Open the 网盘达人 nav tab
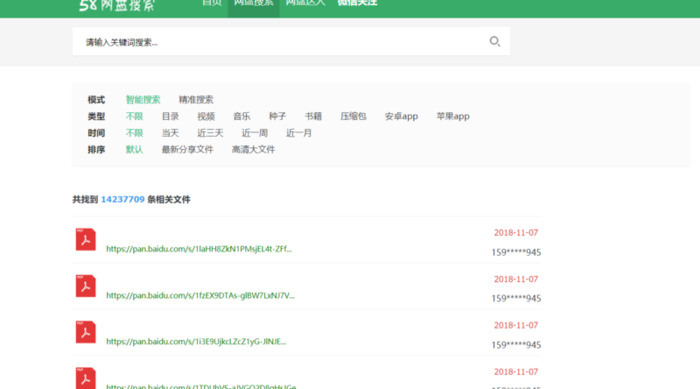Viewport: 700px width, 389px height. click(305, 4)
